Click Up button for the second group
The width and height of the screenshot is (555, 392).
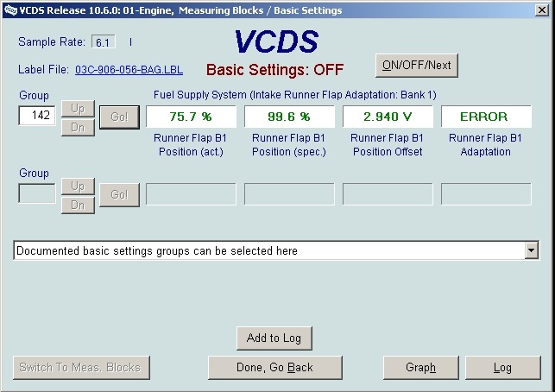tap(78, 187)
